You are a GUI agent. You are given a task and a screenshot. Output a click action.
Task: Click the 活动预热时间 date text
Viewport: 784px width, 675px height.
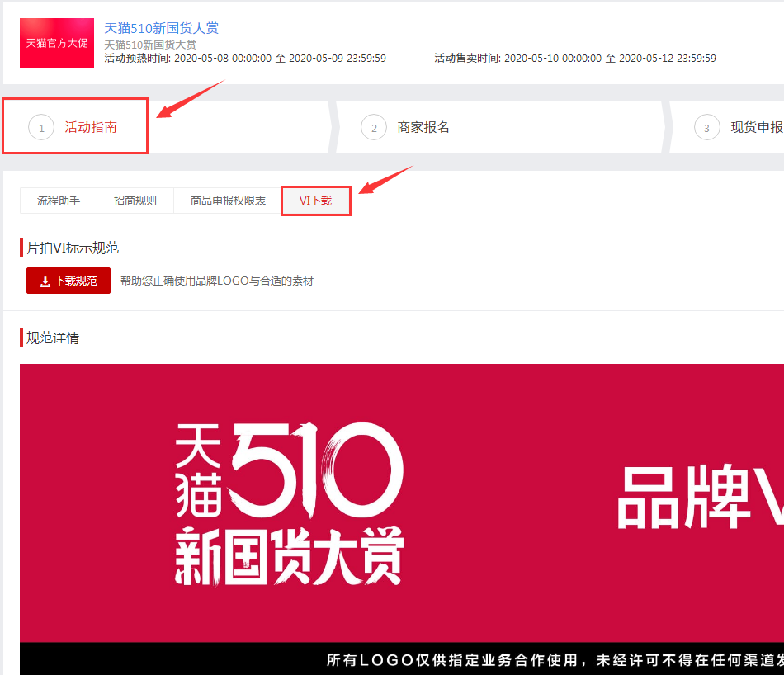click(245, 59)
